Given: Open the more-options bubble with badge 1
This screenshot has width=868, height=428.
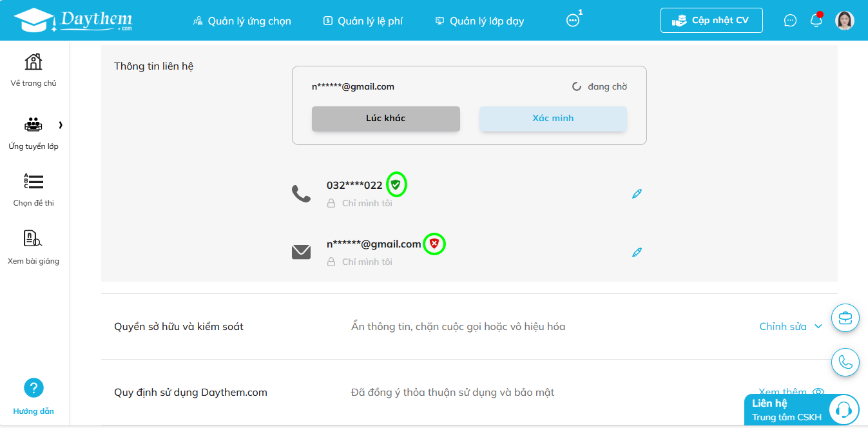Looking at the screenshot, I should click(x=573, y=20).
